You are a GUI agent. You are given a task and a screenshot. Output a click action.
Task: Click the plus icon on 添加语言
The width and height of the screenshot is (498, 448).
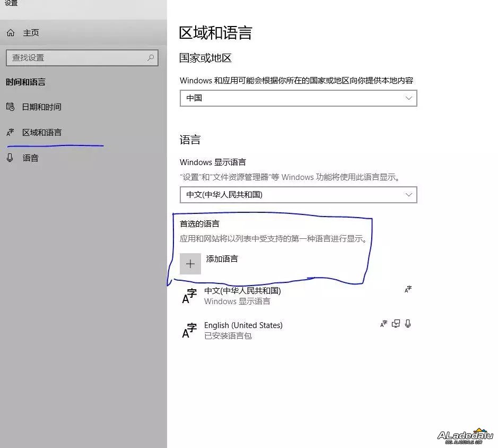point(190,263)
